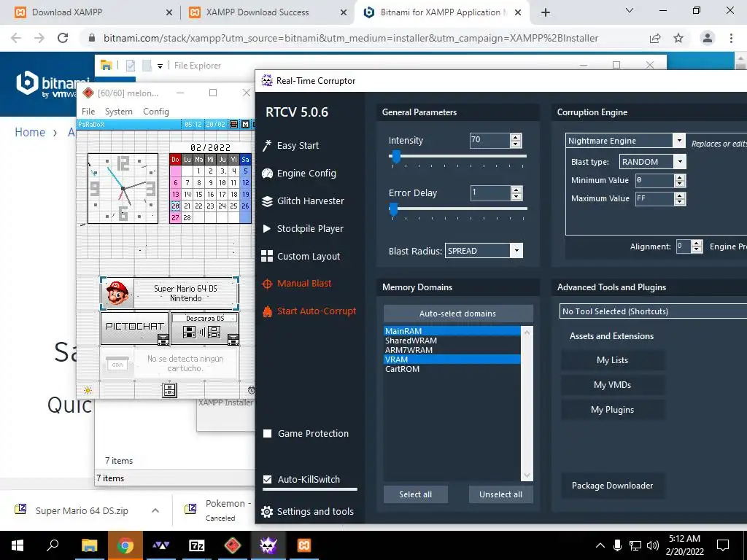Switch to XAMPP Download Success tab

pyautogui.click(x=267, y=12)
